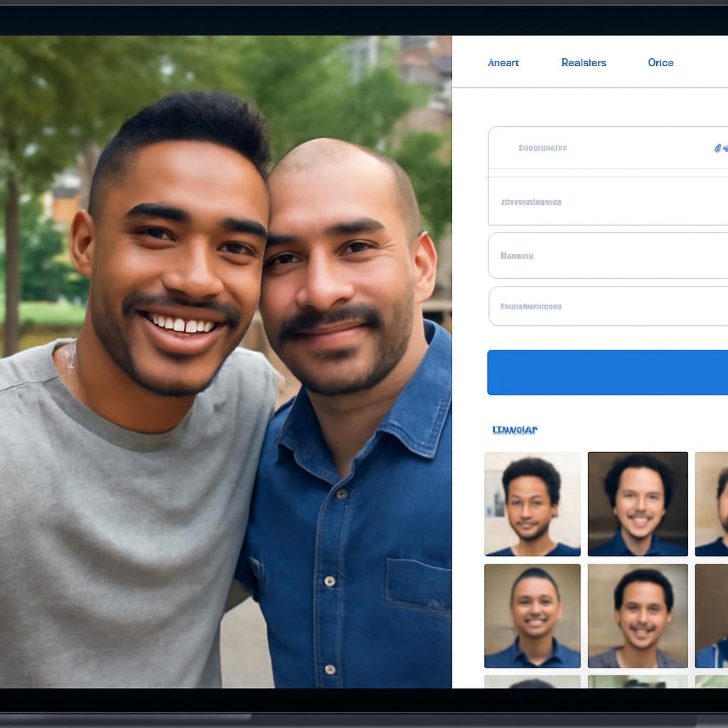The height and width of the screenshot is (728, 728).
Task: Select the Orice tab
Action: coord(660,63)
